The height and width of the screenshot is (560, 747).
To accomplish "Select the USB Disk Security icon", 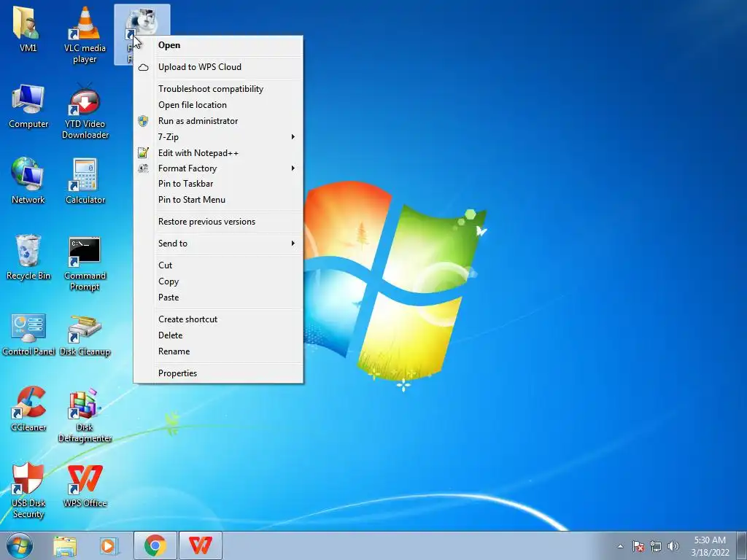I will coord(28,491).
